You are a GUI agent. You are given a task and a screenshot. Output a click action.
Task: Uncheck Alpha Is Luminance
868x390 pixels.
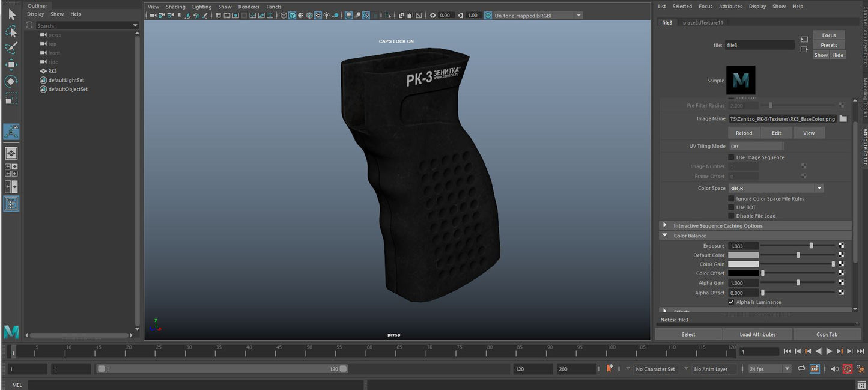pyautogui.click(x=732, y=302)
